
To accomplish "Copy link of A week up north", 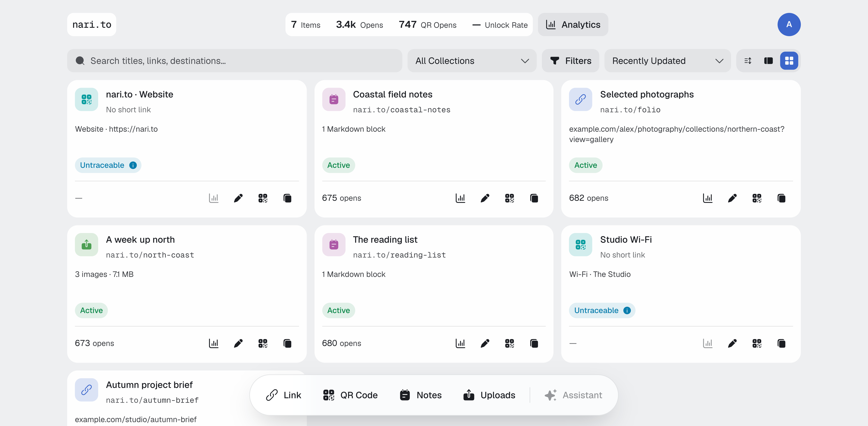I will (287, 343).
